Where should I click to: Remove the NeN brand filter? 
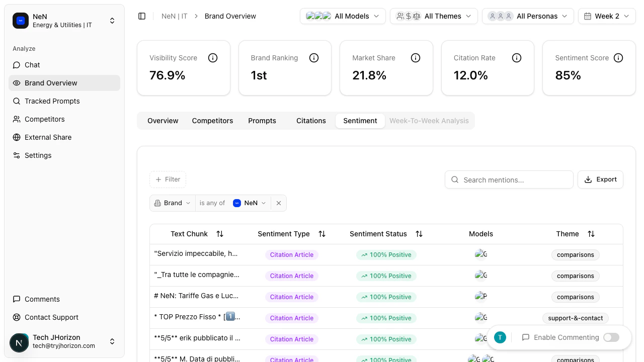[279, 203]
